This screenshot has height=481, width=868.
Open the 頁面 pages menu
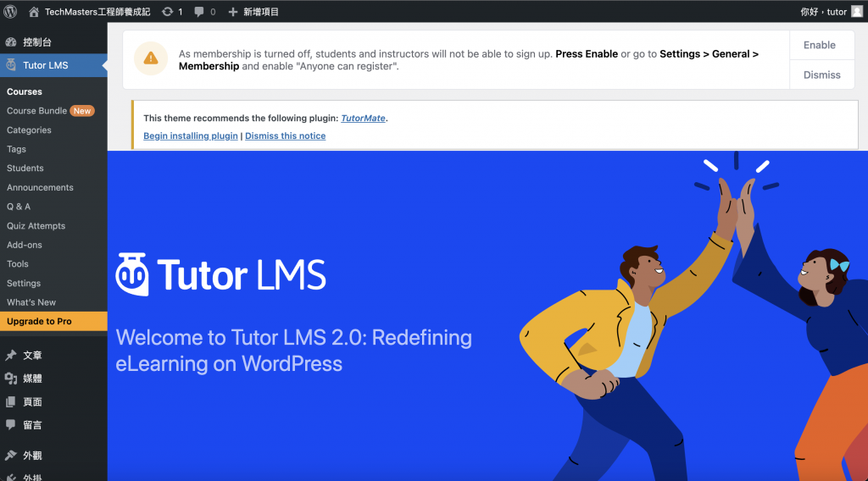point(32,402)
